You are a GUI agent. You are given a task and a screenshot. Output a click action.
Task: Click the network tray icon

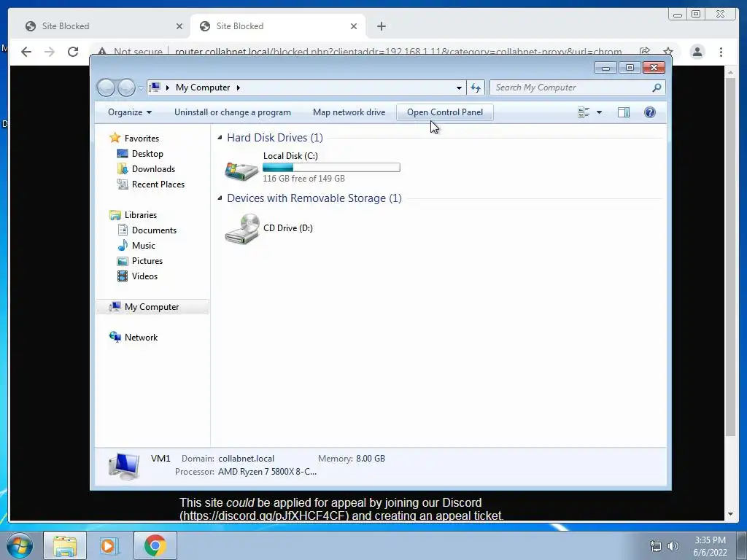(656, 547)
